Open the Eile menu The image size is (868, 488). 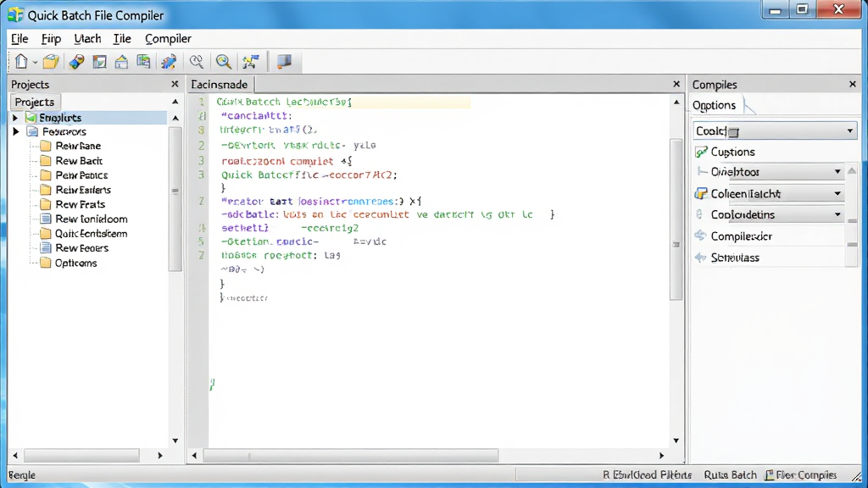point(19,39)
